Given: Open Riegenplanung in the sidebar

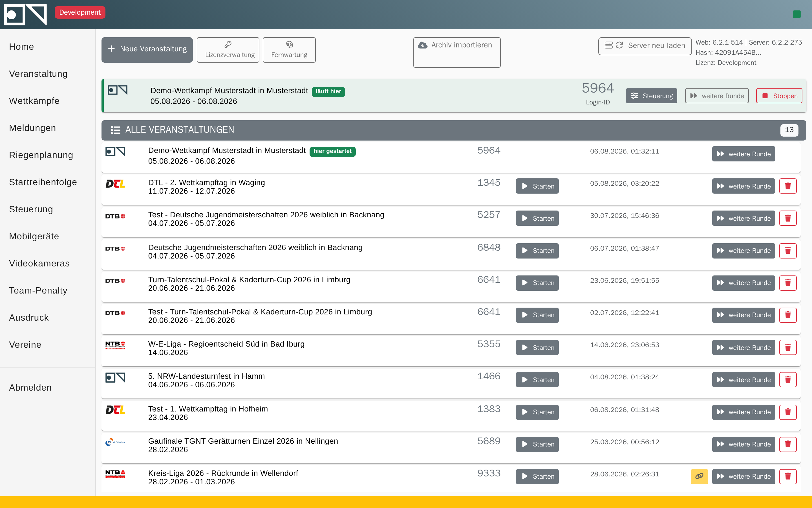Looking at the screenshot, I should click(x=41, y=155).
